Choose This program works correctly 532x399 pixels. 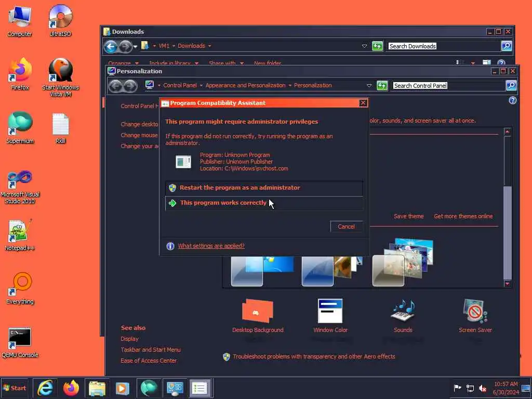(264, 203)
